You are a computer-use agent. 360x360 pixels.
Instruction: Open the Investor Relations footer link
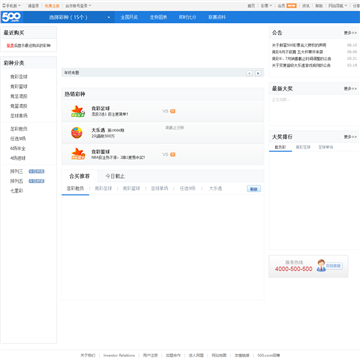[x=119, y=355]
